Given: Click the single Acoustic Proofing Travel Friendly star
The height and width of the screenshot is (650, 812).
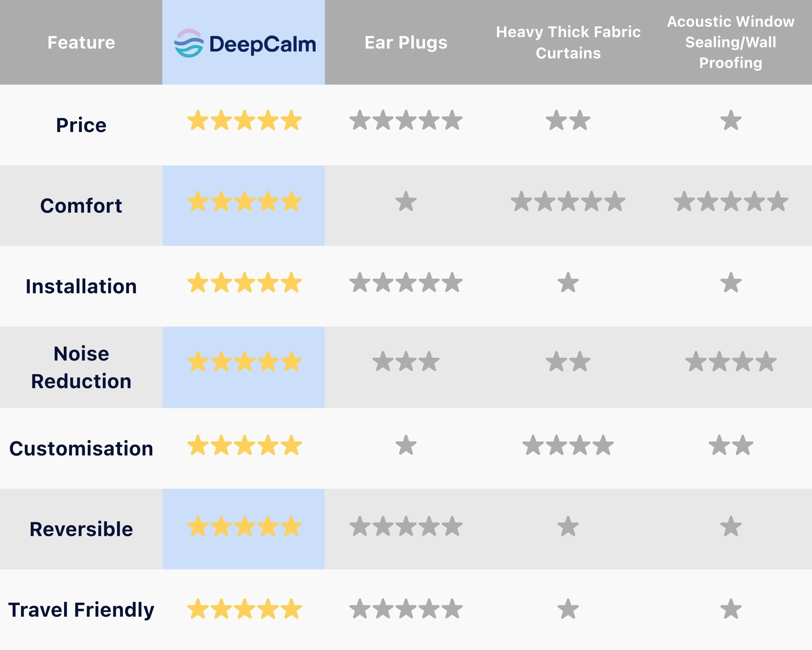Looking at the screenshot, I should (731, 609).
